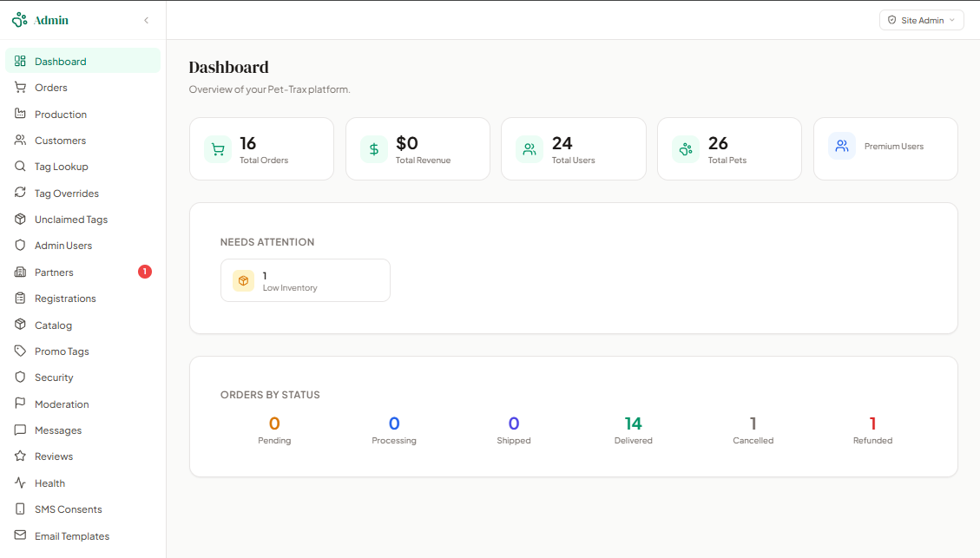
Task: Click the orange Low Inventory box icon
Action: tap(243, 280)
